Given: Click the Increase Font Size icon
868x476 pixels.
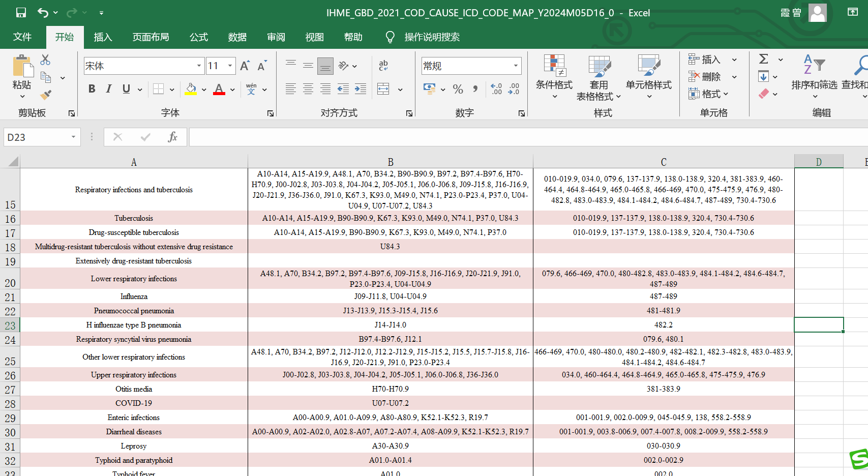Looking at the screenshot, I should click(245, 66).
